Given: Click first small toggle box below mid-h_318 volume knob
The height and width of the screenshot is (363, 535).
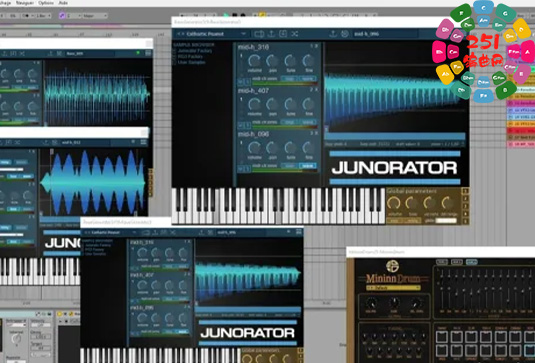Looking at the screenshot, I should (x=240, y=82).
